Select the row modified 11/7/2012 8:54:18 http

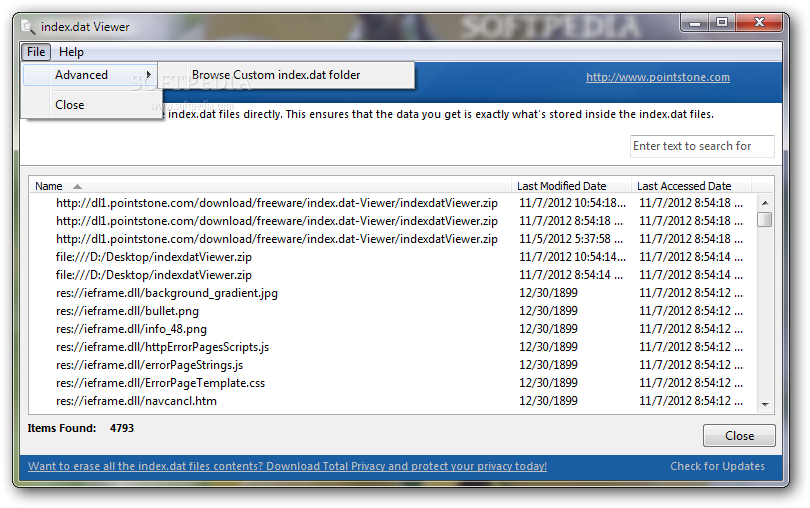(393, 221)
